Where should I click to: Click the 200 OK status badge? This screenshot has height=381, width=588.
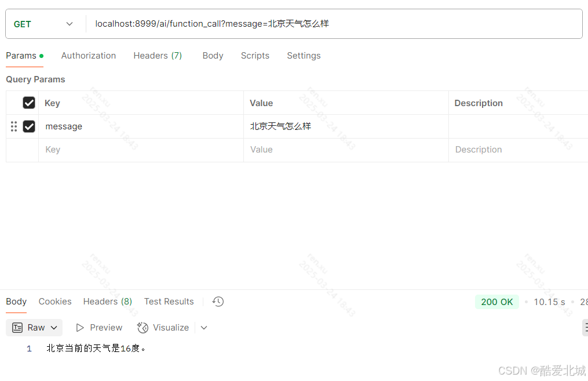pos(496,302)
